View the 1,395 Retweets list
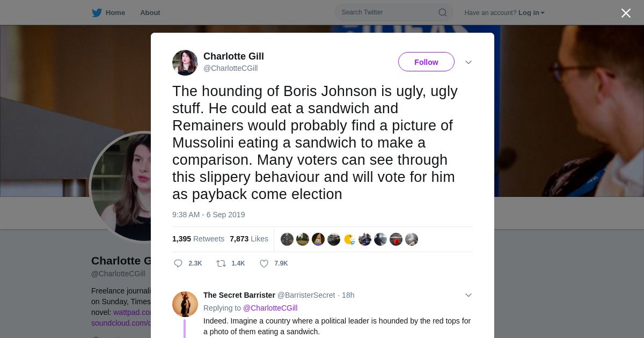644x338 pixels. point(198,239)
